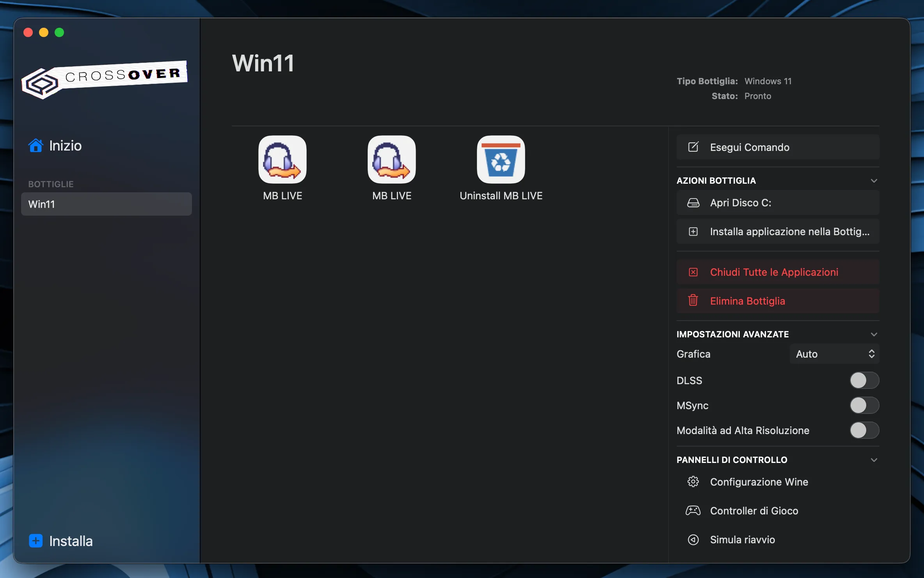The height and width of the screenshot is (578, 924).
Task: Click the PANNELLI DI CONTROLLO section heading
Action: point(732,460)
